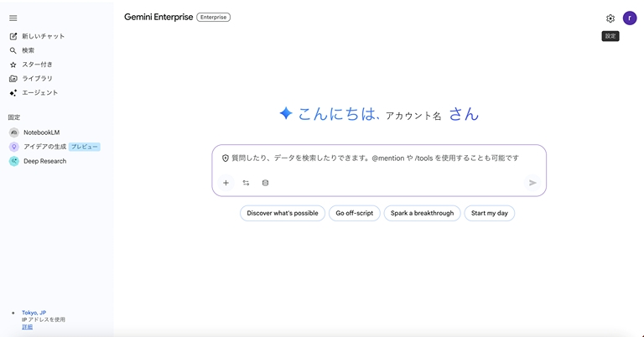Open エージェント in the sidebar
This screenshot has width=644, height=337.
(x=40, y=93)
